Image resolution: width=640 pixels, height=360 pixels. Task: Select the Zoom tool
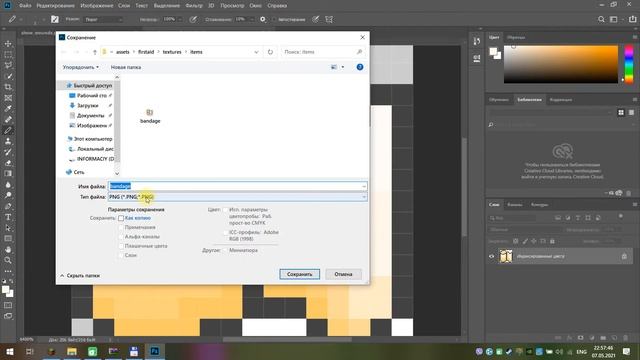8,260
